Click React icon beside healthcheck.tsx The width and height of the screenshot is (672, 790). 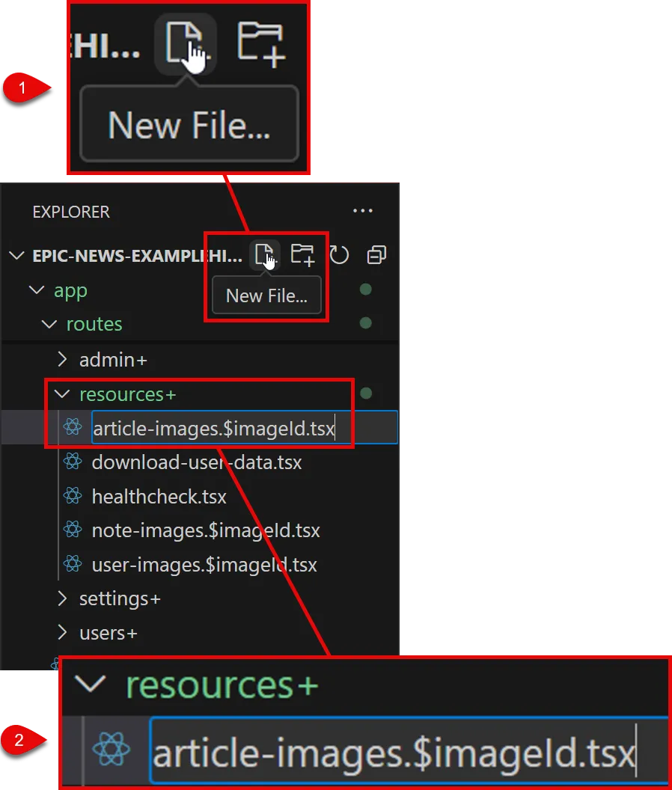pos(73,496)
